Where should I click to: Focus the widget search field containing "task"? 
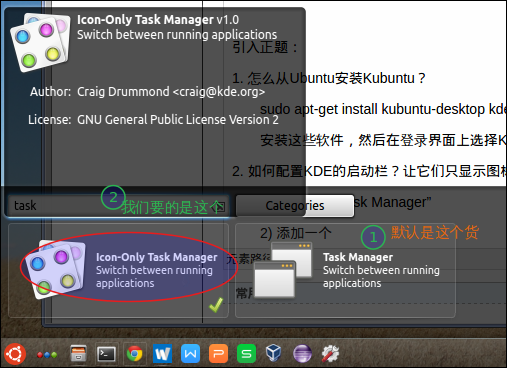pos(118,206)
